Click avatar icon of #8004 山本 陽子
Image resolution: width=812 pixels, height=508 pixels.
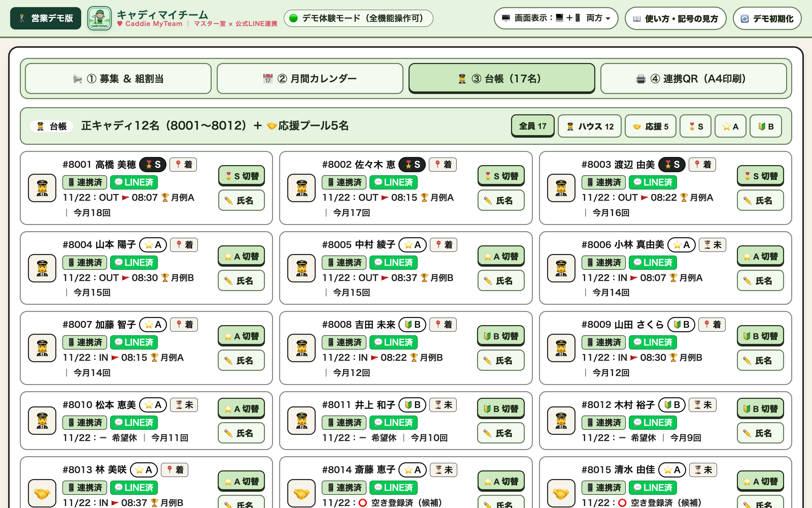tap(42, 268)
